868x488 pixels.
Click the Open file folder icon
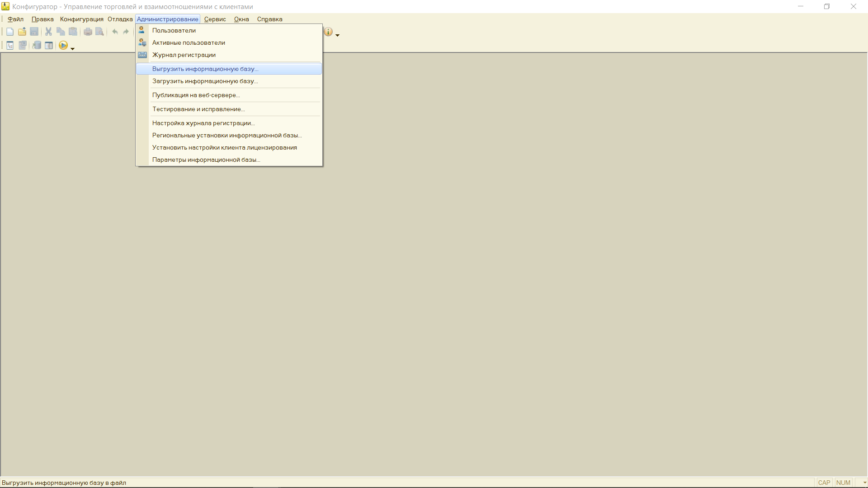(22, 32)
